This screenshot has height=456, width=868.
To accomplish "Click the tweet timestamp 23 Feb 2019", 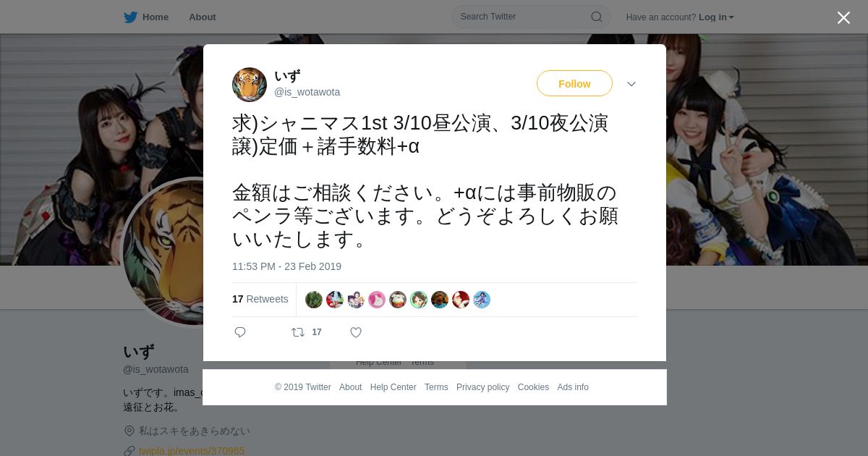I will tap(286, 266).
